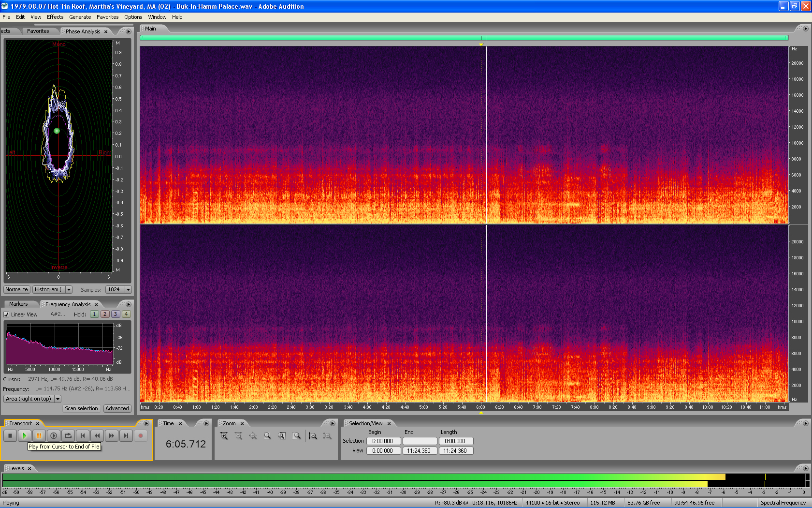Click the View End field 11:24.360
The image size is (812, 508).
420,451
